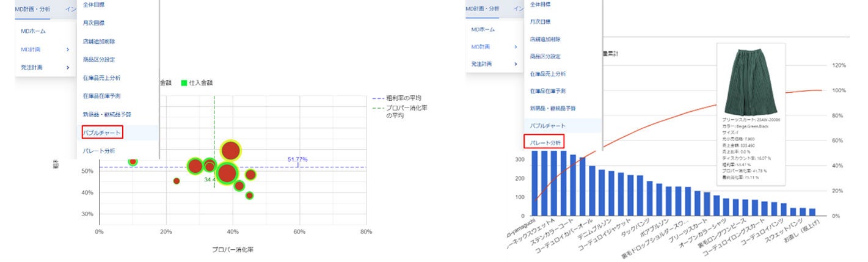The width and height of the screenshot is (868, 262).
Task: Select small isolated bubble above 20% mark
Action: (x=177, y=181)
